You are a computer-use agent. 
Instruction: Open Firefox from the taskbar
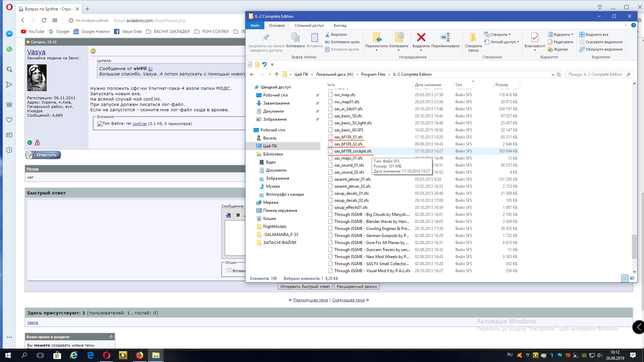coord(139,355)
